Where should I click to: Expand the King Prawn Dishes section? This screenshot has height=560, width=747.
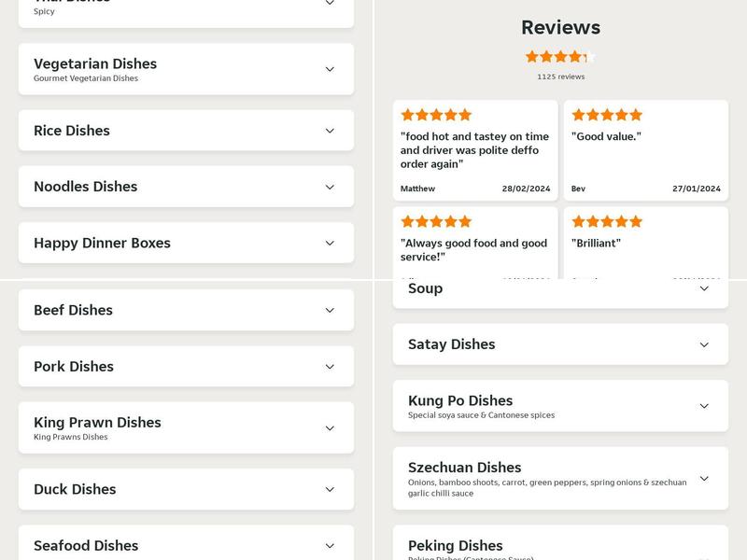(184, 427)
